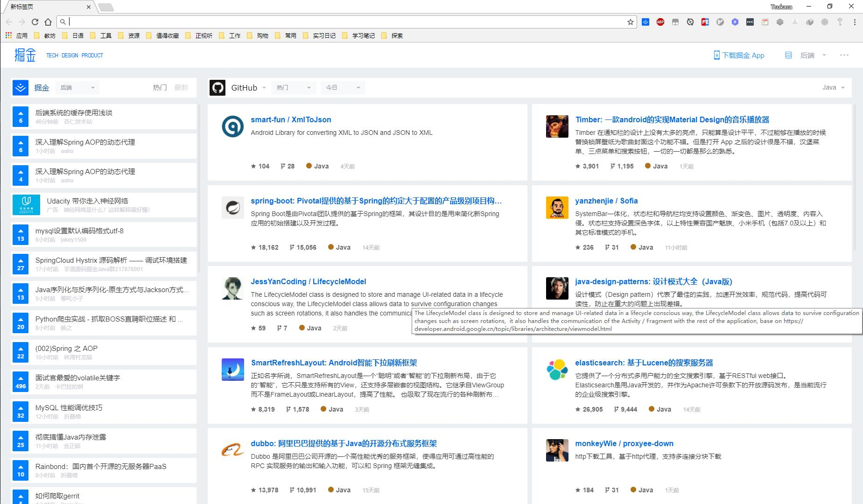Switch to 最新 tab in 掘金 panel

click(181, 87)
